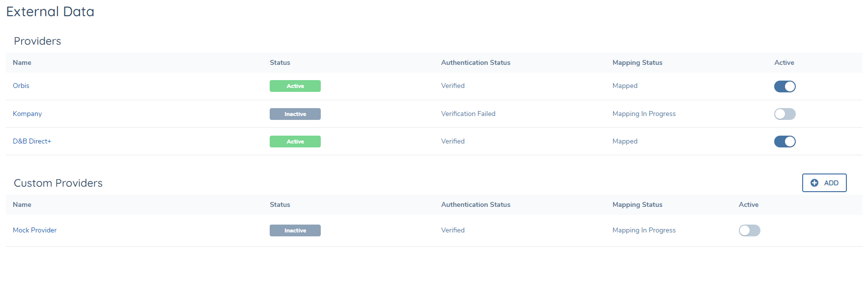This screenshot has width=868, height=286.
Task: Click the plus icon in the ADD button
Action: click(x=814, y=183)
